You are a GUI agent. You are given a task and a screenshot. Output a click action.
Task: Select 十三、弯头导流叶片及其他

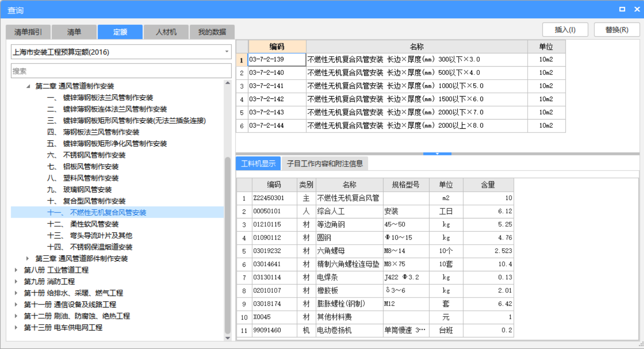90,235
